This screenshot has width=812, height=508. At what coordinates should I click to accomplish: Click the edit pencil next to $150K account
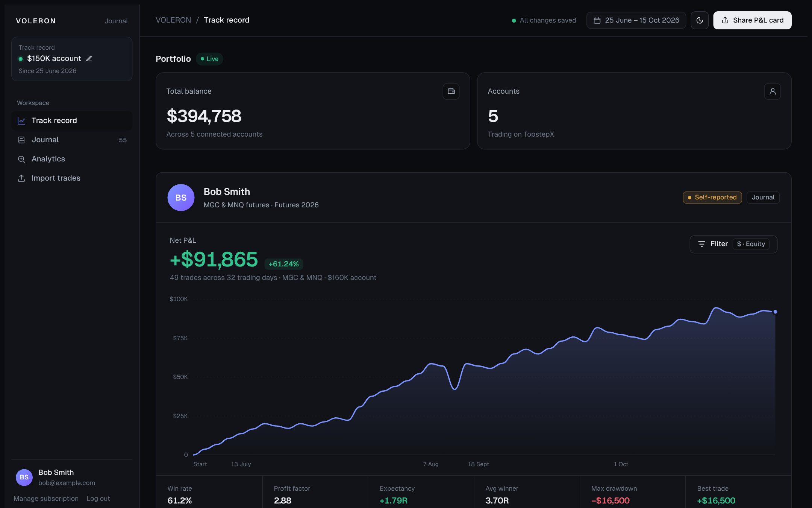89,59
